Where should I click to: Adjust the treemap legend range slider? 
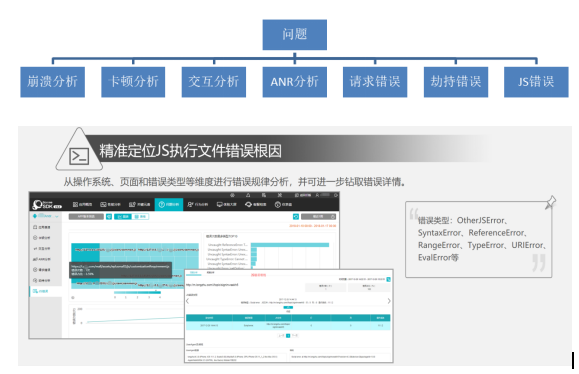pyautogui.click(x=137, y=292)
